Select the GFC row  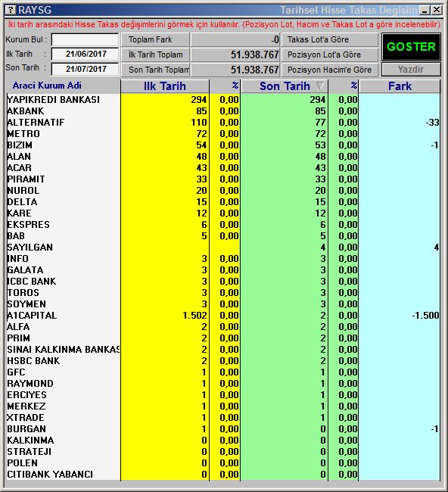point(223,372)
